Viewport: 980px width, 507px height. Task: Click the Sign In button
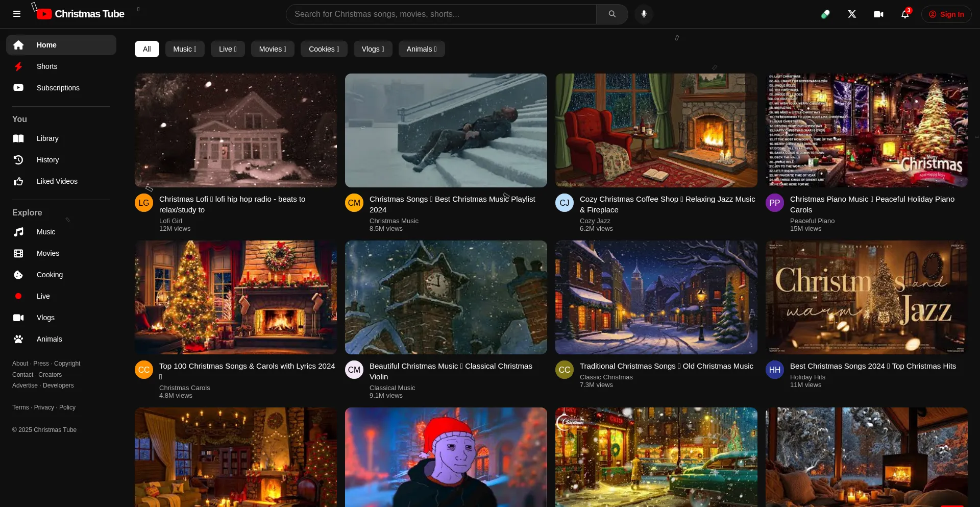[946, 14]
